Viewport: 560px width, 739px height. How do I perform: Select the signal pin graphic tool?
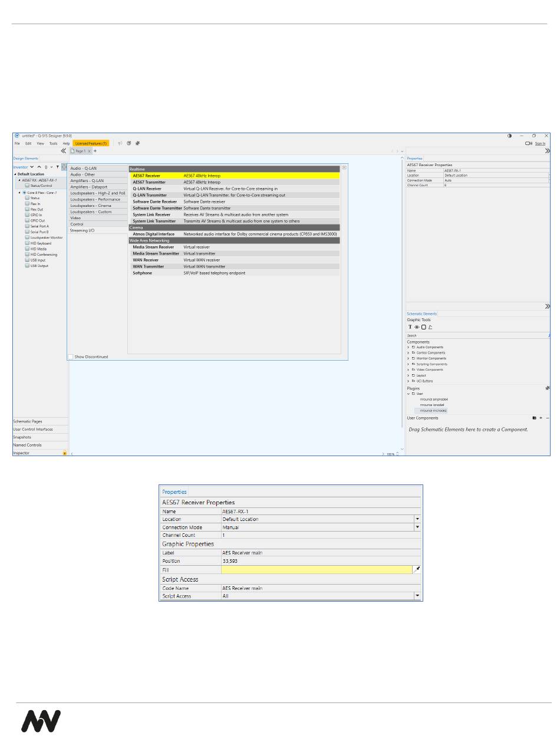[417, 327]
